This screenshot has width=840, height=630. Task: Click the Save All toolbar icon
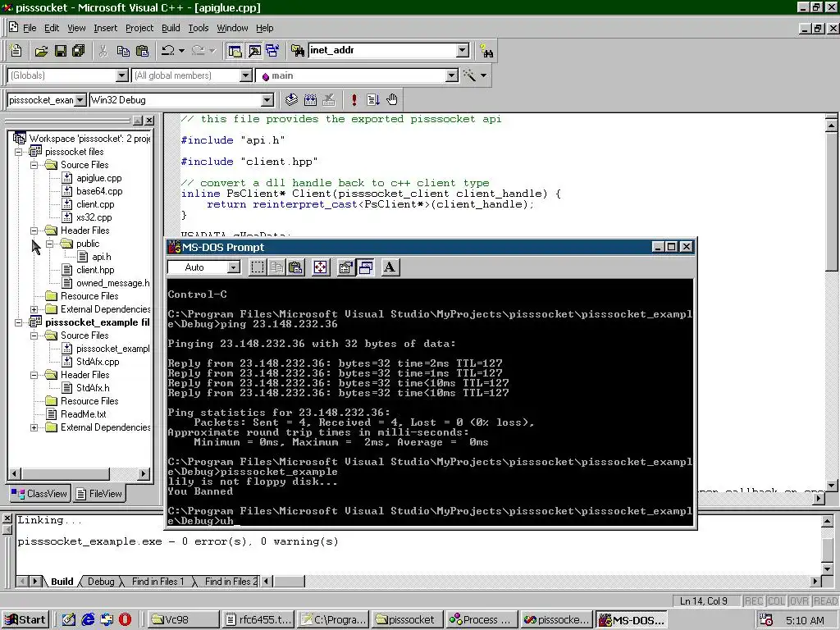(x=79, y=51)
